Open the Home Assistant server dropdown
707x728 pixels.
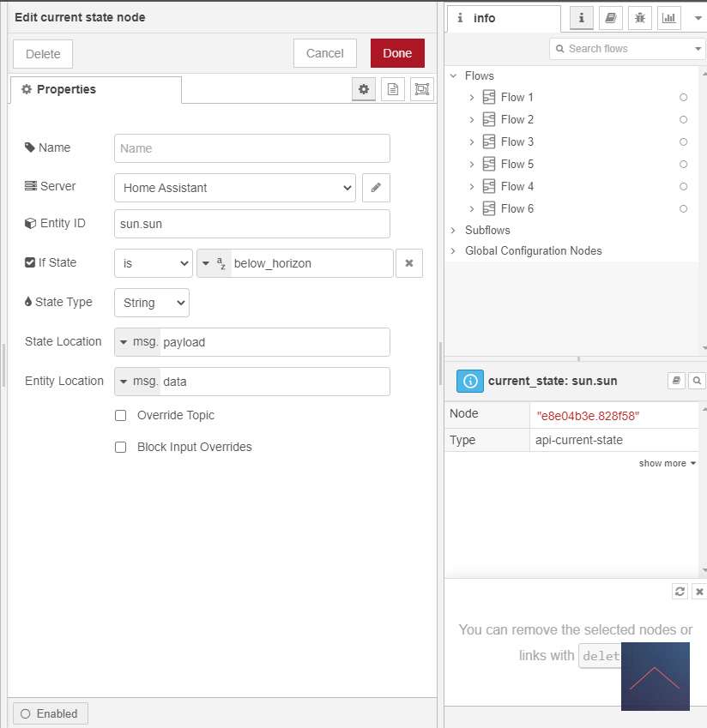(x=234, y=187)
